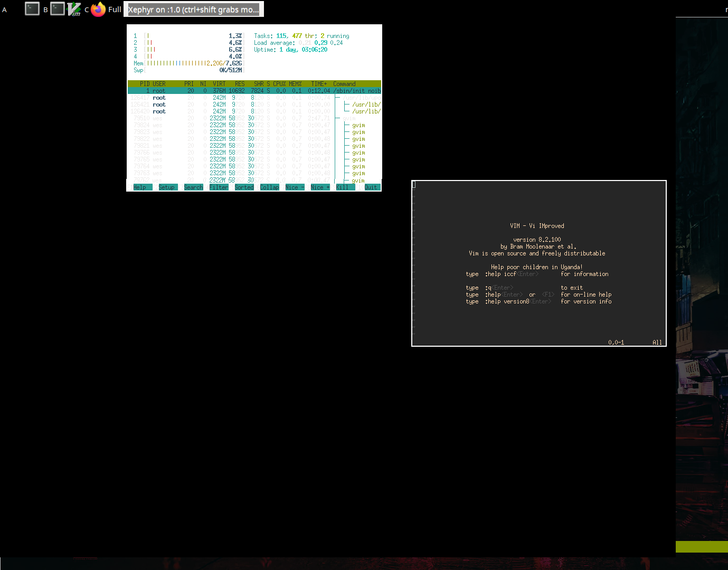Click the ':q' to exit line in Vim
Viewport: 728px width, 570px height.
coord(524,288)
